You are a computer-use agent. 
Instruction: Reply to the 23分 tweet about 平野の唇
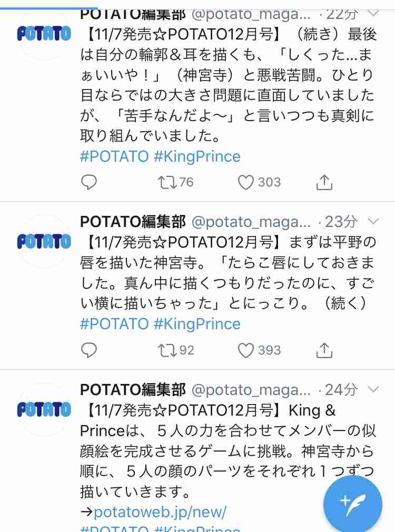(x=89, y=350)
